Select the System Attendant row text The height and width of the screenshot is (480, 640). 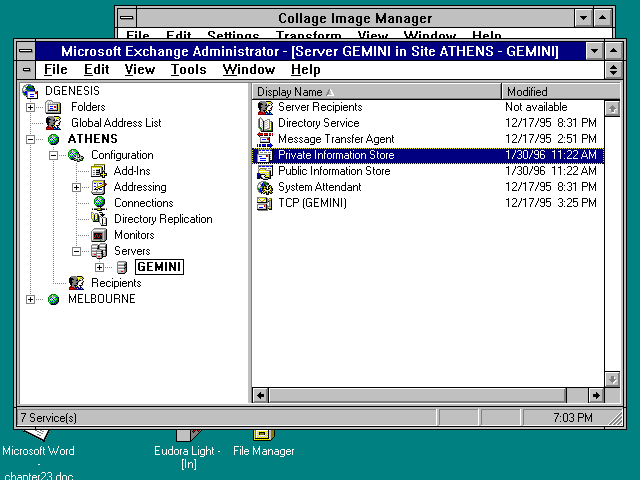tap(320, 187)
